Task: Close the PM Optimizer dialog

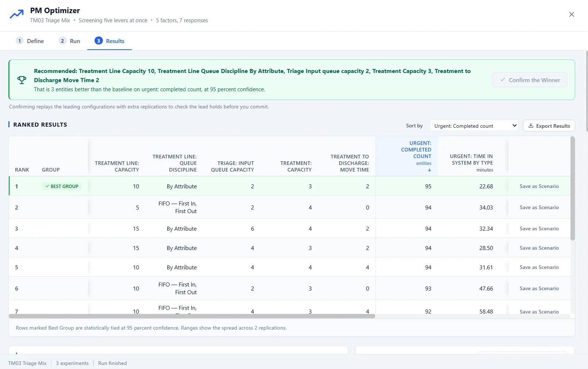Action: pyautogui.click(x=572, y=14)
